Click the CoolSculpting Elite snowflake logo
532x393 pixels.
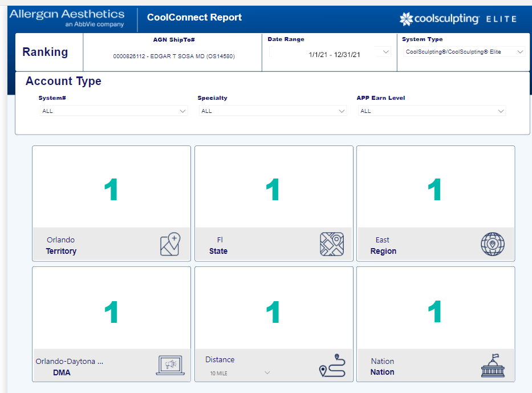pyautogui.click(x=406, y=19)
